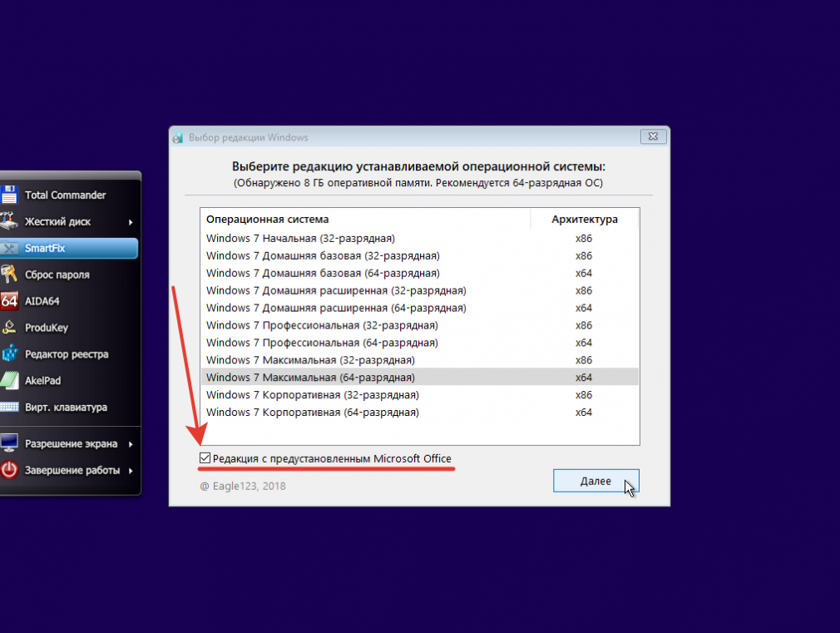Image resolution: width=840 pixels, height=633 pixels.
Task: Click the red power icon for Завершение работы
Action: pos(9,470)
